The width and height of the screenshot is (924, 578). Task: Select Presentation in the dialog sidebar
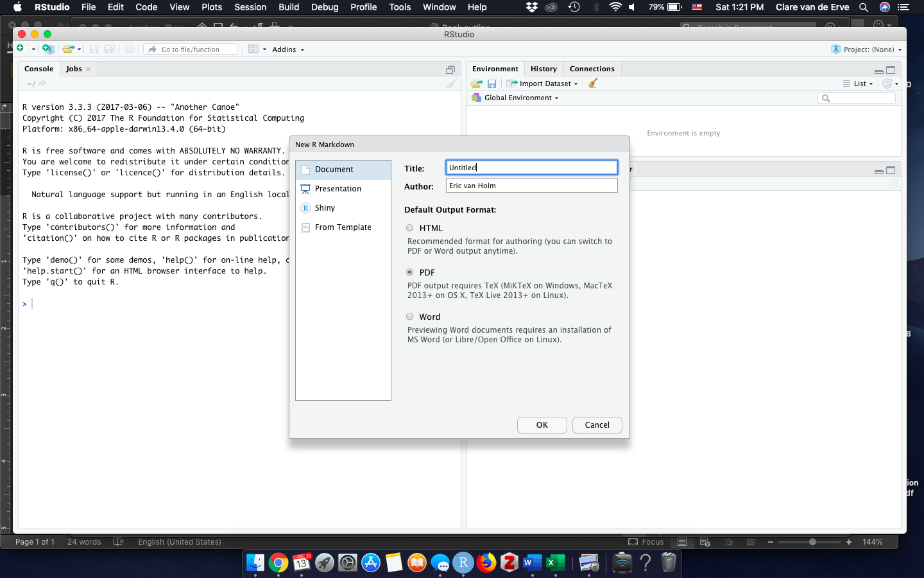tap(338, 189)
